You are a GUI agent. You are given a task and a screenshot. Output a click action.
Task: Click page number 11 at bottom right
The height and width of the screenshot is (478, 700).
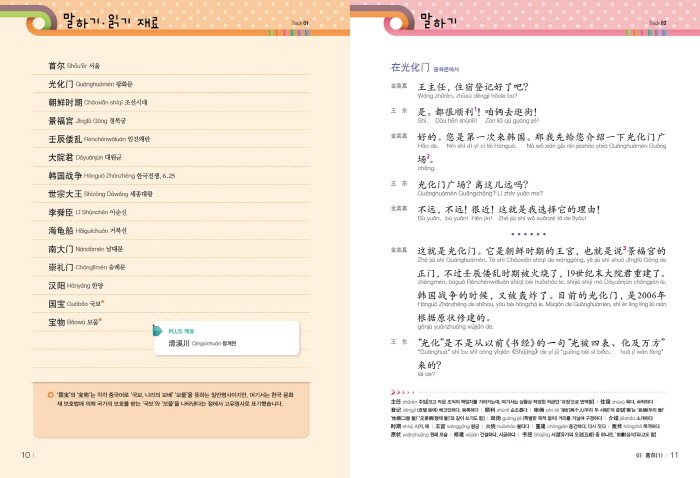[674, 456]
